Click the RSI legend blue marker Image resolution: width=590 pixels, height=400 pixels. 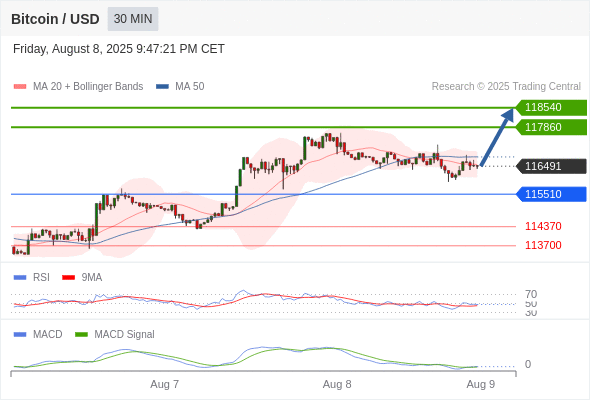pos(20,278)
